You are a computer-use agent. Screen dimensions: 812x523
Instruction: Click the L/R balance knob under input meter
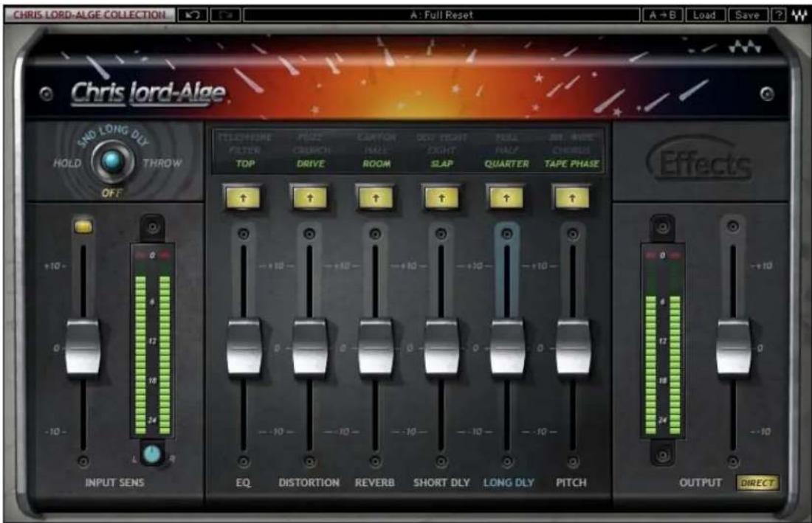(x=152, y=454)
